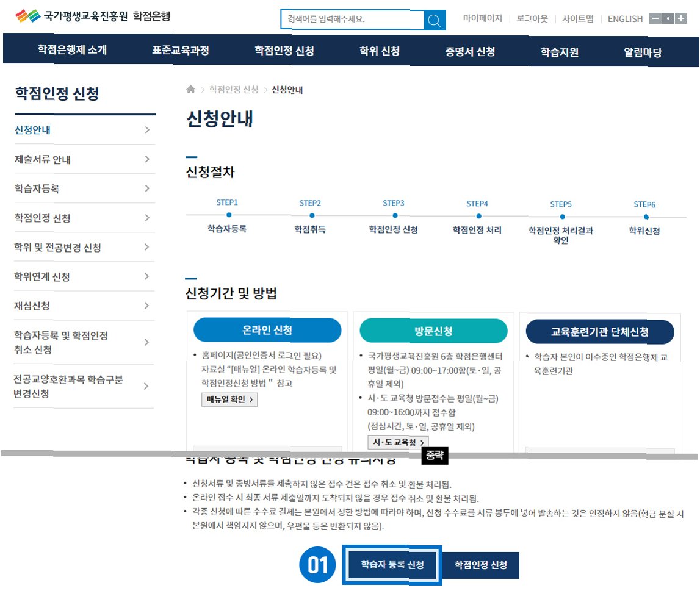This screenshot has width=700, height=602.
Task: Click the magnifier search icon button
Action: (x=434, y=20)
